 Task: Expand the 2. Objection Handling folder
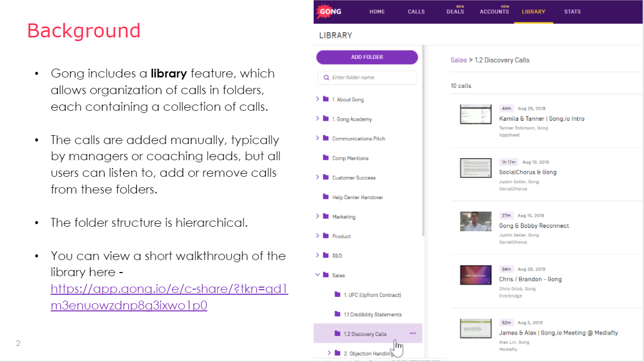[329, 353]
